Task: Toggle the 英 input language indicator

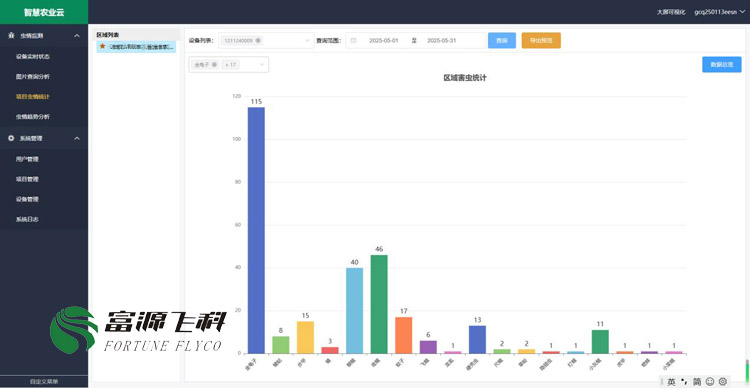Action: pyautogui.click(x=671, y=382)
